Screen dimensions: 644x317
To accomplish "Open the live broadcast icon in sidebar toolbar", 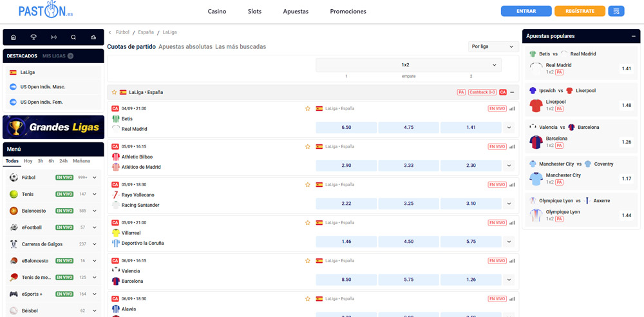I will [x=53, y=37].
